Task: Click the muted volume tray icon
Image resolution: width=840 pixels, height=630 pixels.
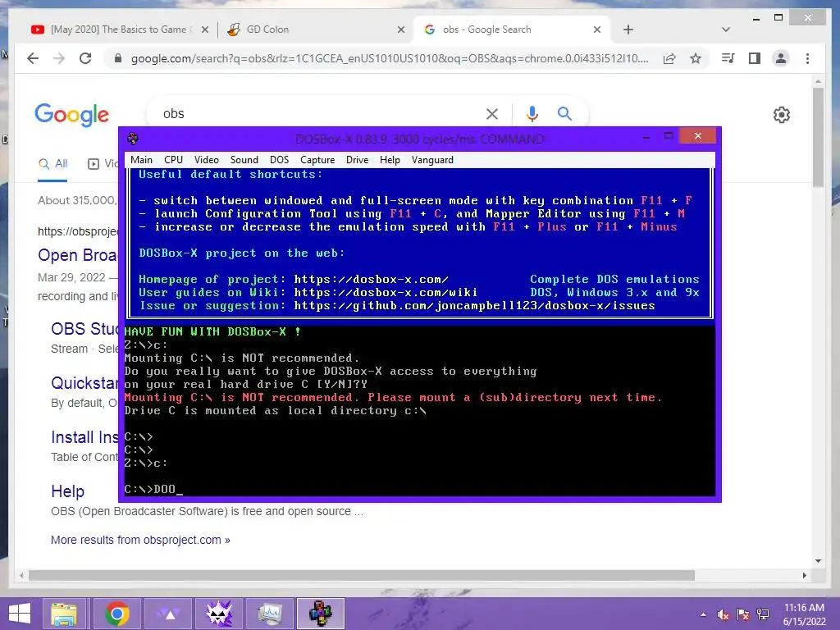Action: (x=724, y=614)
